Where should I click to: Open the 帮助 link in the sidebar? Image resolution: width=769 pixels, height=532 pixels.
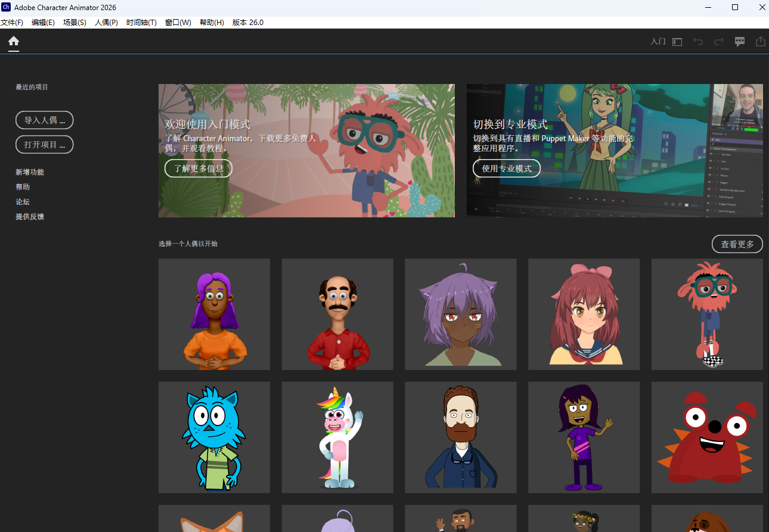(23, 187)
